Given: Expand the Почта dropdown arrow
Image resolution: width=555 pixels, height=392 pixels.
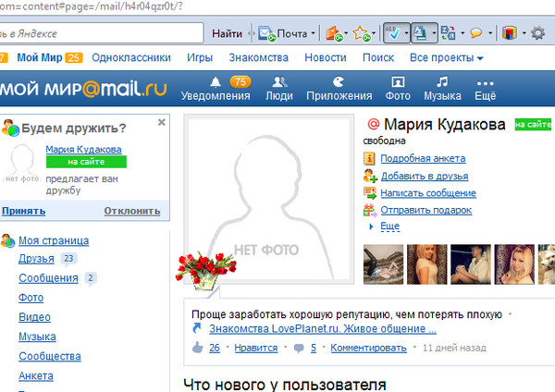Looking at the screenshot, I should tap(313, 33).
